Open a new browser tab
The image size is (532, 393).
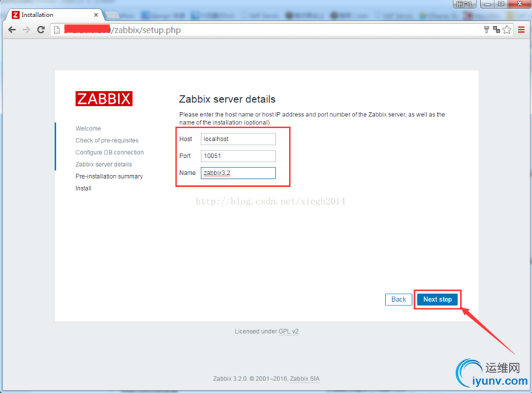tap(113, 15)
